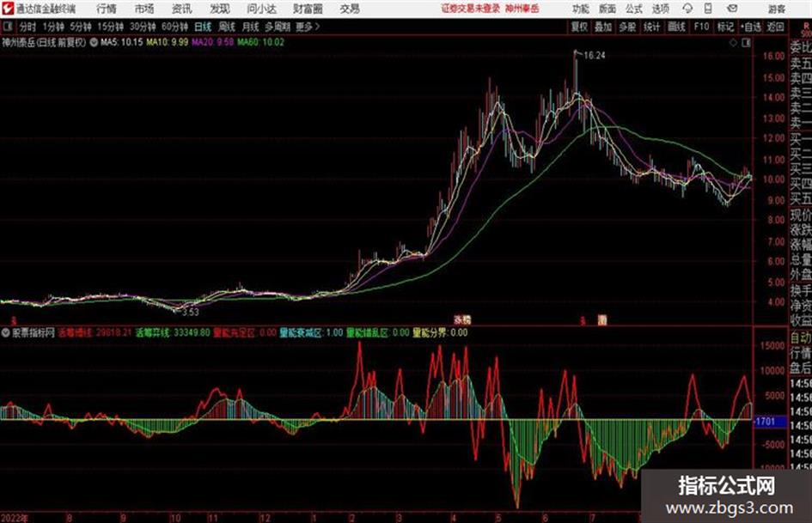
Task: Click the 16.24 high price label
Action: coord(595,56)
